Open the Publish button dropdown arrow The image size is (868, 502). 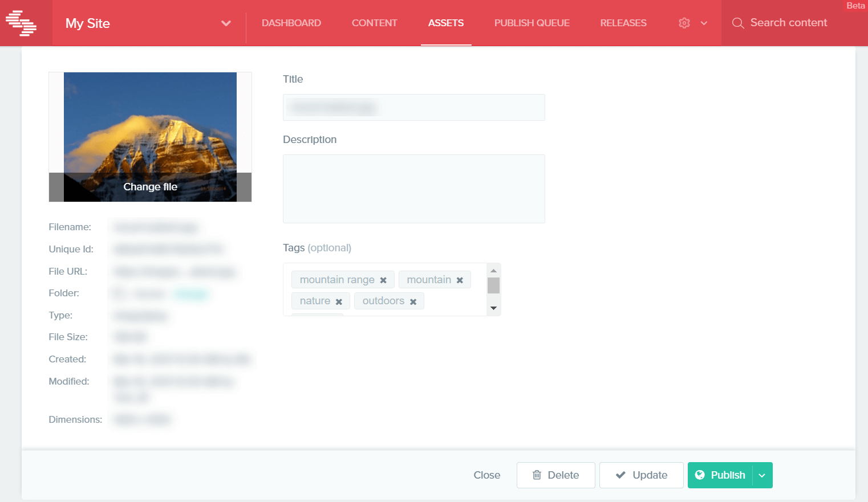(762, 475)
